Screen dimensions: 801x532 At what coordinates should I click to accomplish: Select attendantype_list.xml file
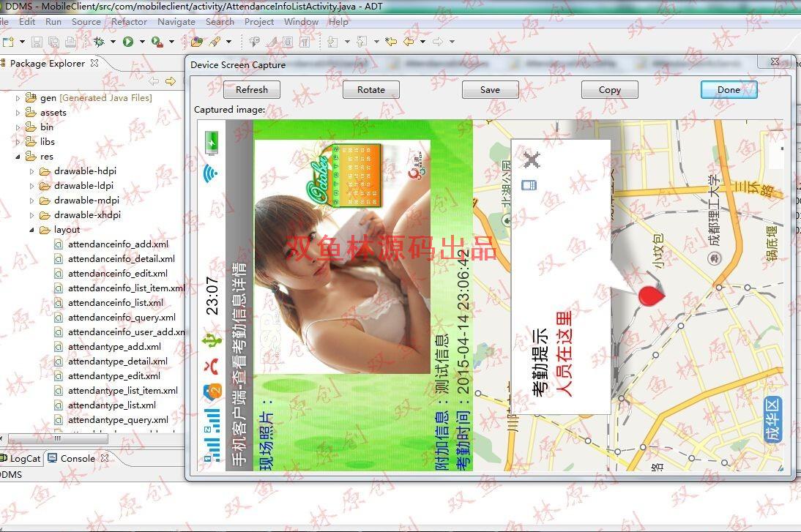pos(112,405)
